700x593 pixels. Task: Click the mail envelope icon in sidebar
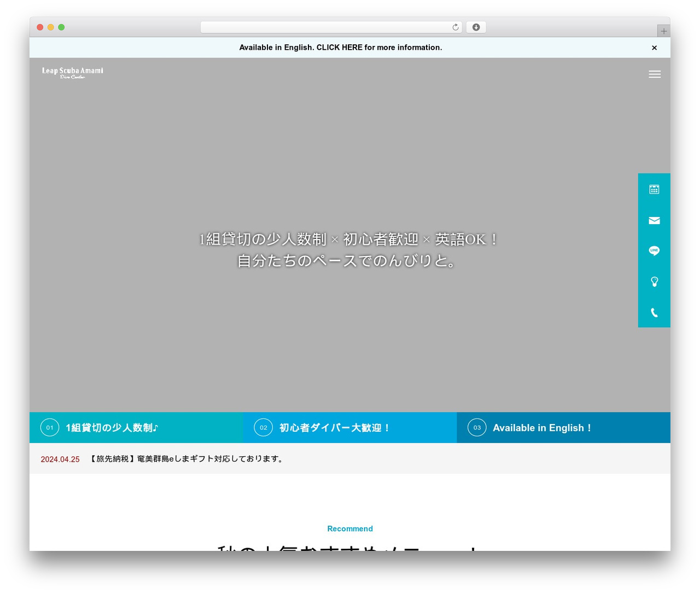[x=654, y=220]
